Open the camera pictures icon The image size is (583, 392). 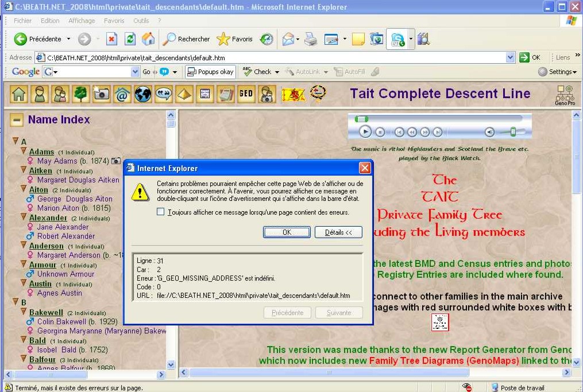pos(102,94)
